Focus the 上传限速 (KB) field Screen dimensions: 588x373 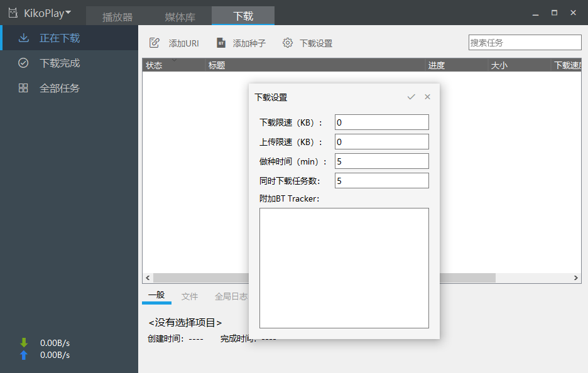point(382,142)
